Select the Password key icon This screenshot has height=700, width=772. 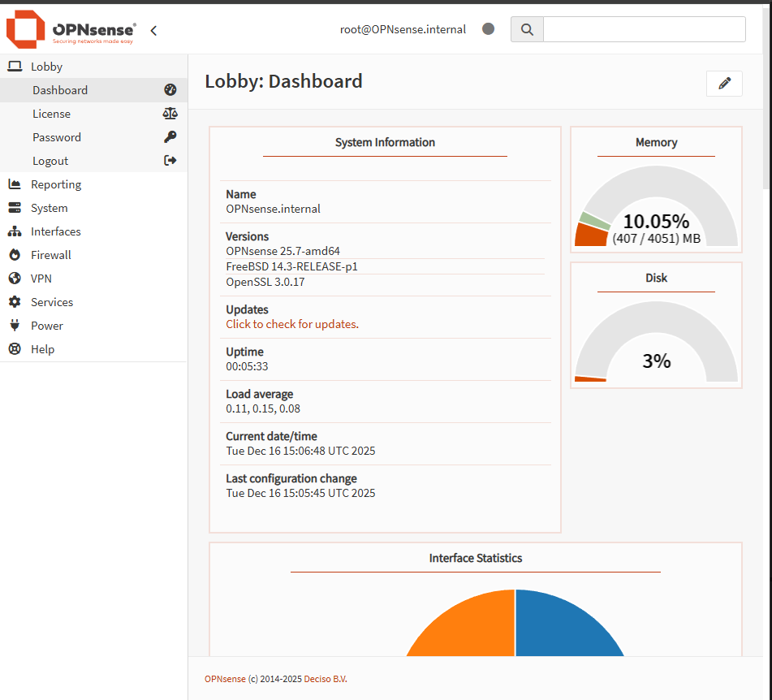point(170,136)
